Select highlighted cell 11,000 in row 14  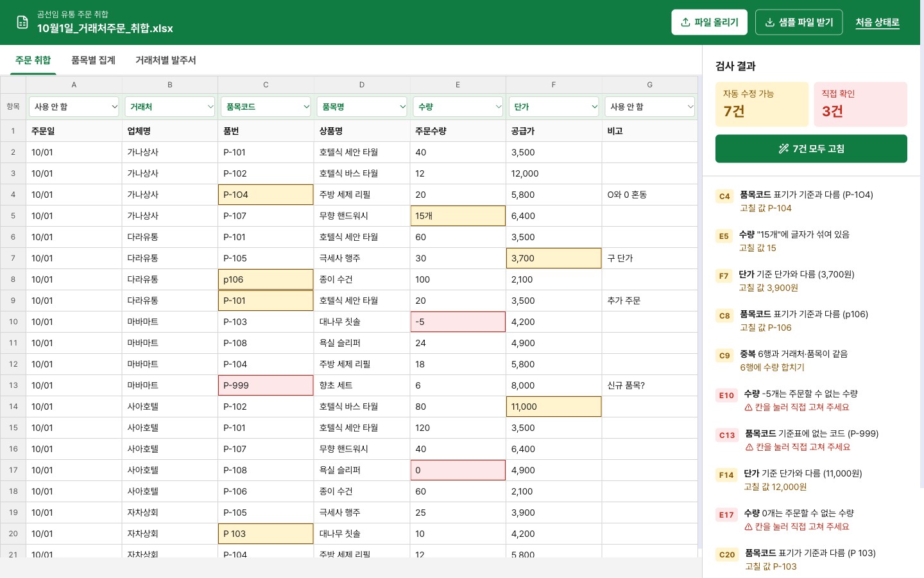(x=554, y=407)
